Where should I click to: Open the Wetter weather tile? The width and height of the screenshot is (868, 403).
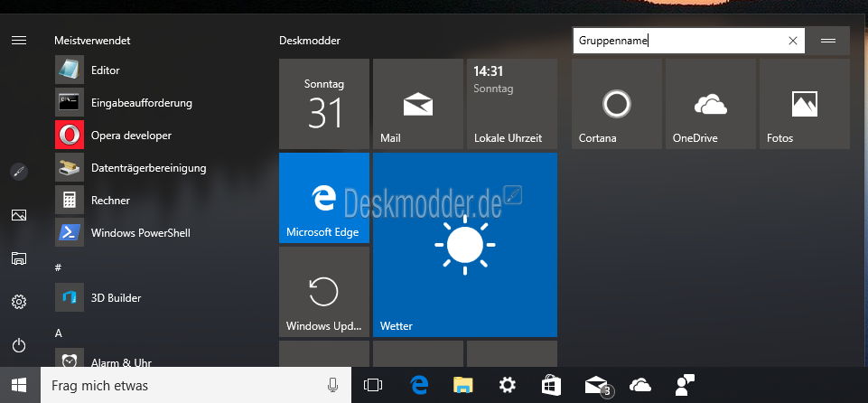465,245
